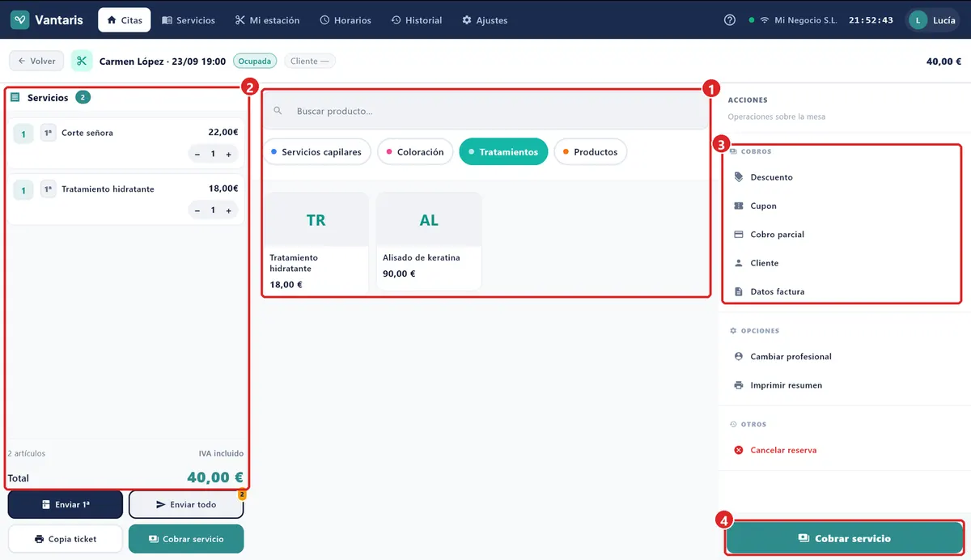Open the Horarios tab

[346, 20]
